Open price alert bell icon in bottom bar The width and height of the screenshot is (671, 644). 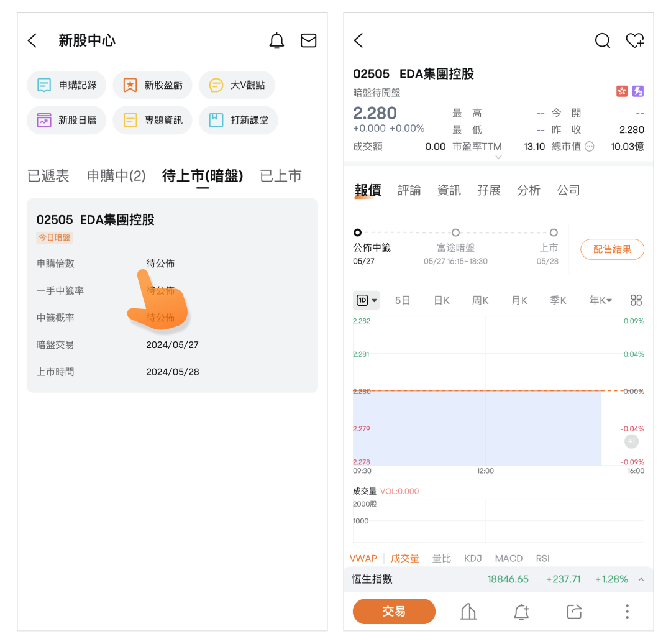pos(521,612)
